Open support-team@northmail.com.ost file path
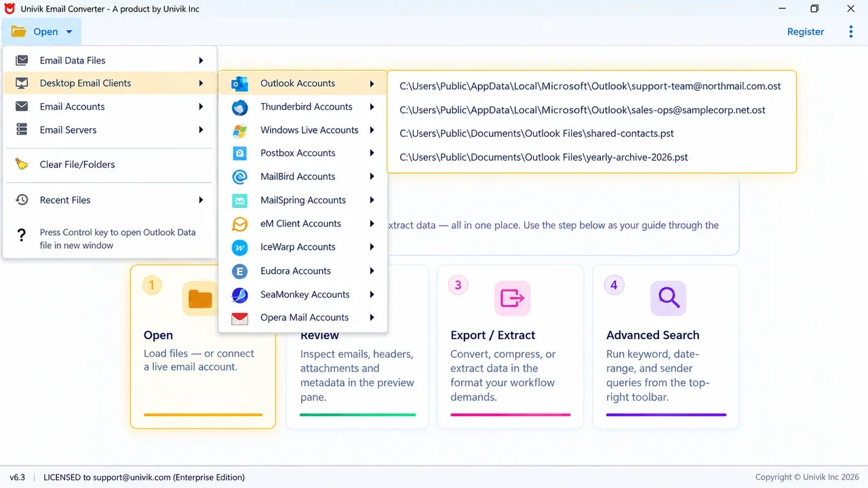 (590, 86)
